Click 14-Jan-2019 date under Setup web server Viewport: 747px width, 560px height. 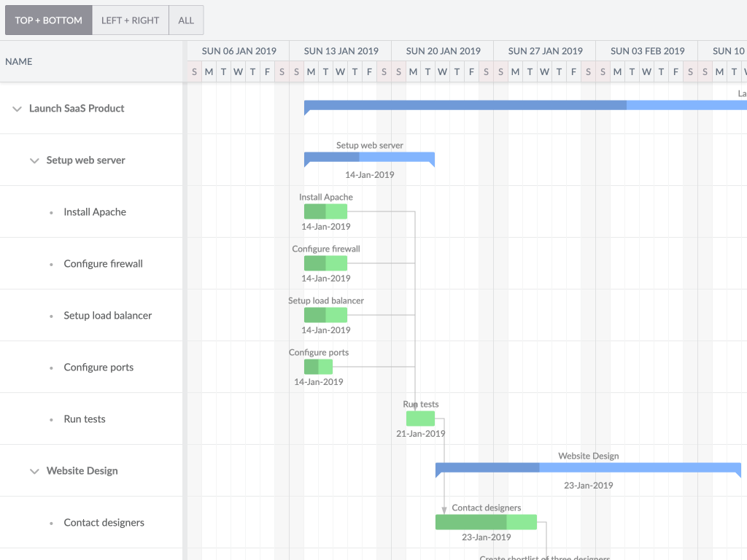tap(370, 175)
